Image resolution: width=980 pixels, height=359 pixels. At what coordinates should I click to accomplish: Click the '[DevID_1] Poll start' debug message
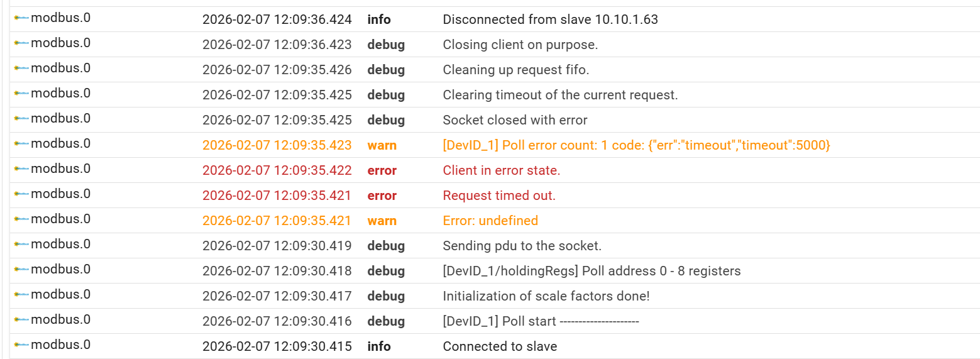(x=541, y=321)
